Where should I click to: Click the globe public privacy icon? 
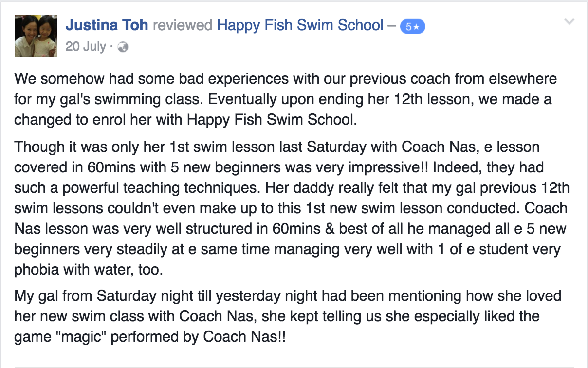[123, 47]
